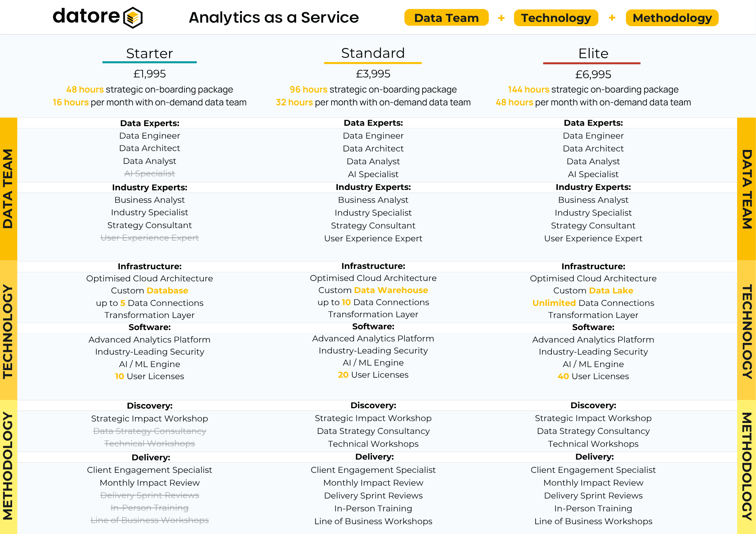Click the Technology yellow pill button
The height and width of the screenshot is (534, 756).
pos(556,18)
